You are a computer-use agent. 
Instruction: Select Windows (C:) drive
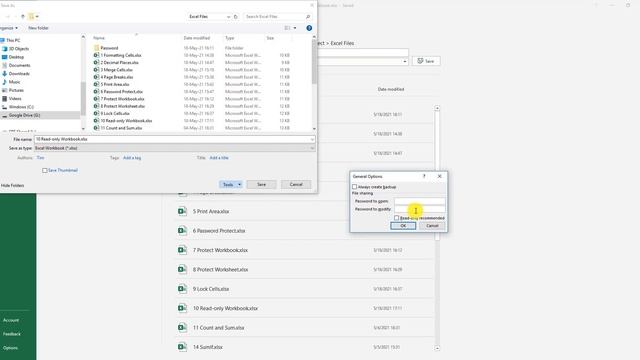tap(21, 107)
